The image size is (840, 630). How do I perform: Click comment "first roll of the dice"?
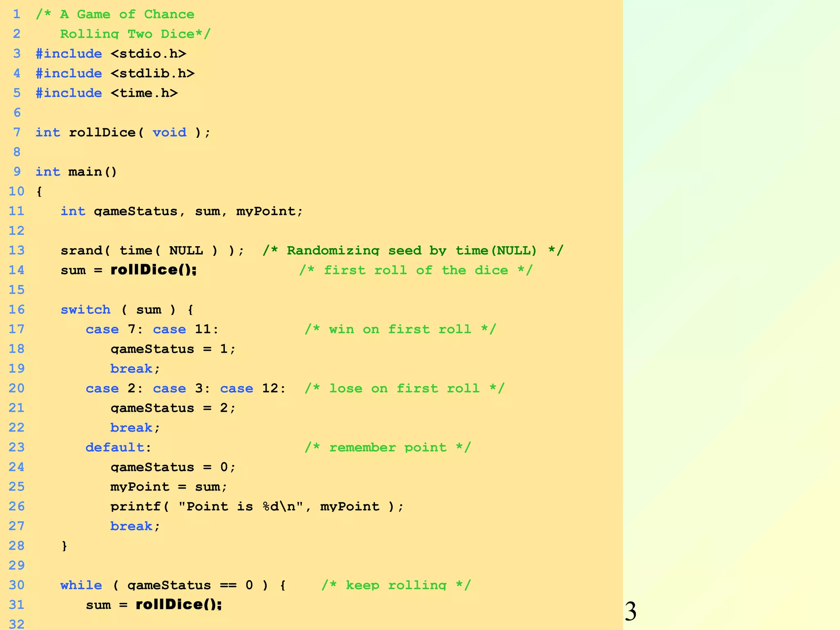(416, 270)
